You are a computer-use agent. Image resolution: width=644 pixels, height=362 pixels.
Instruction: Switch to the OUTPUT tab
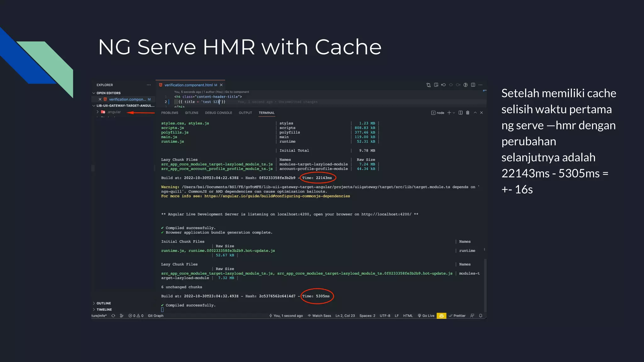tap(245, 113)
